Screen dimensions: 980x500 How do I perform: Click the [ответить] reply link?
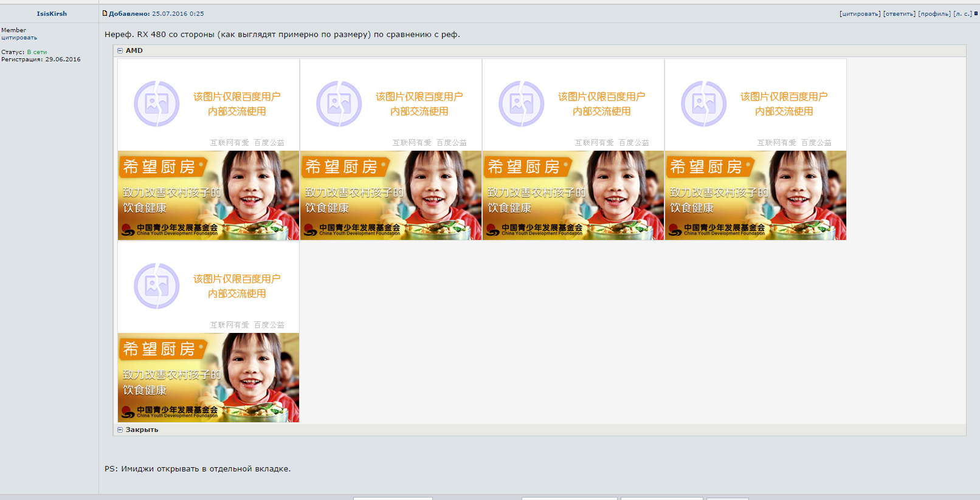899,13
